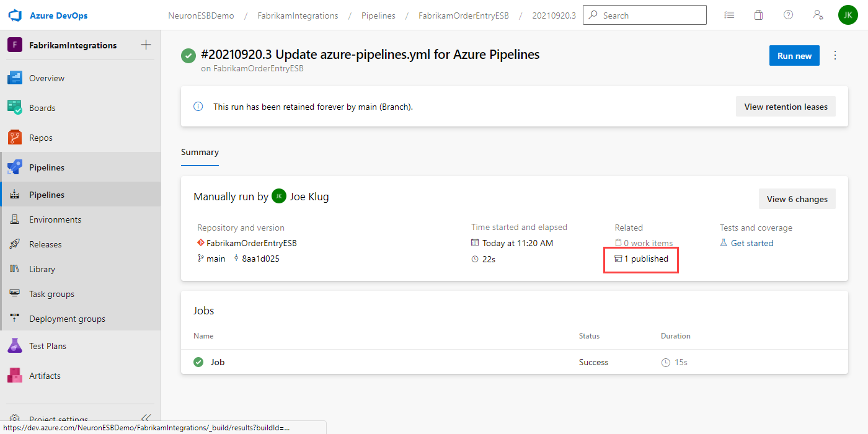Click the FabrikamIntegrations project avatar icon

[x=15, y=45]
